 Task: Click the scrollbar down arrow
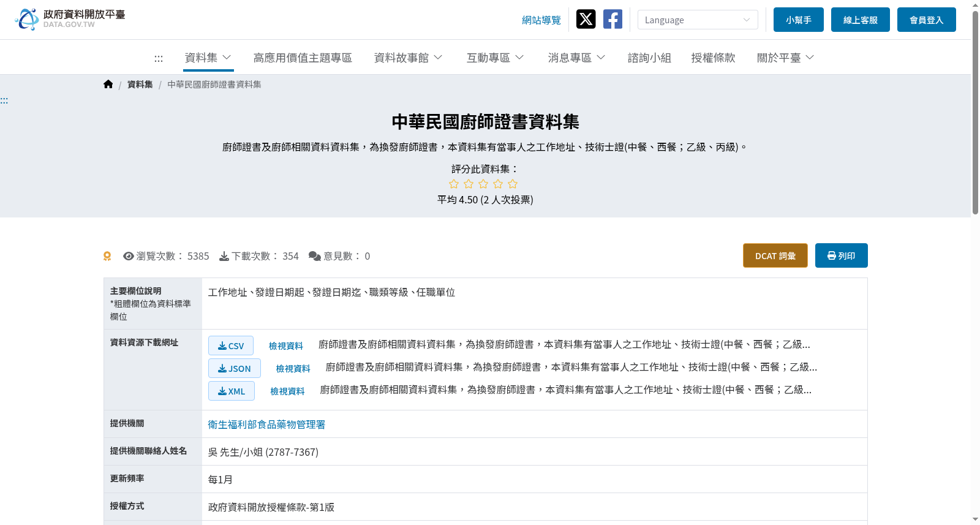click(975, 519)
